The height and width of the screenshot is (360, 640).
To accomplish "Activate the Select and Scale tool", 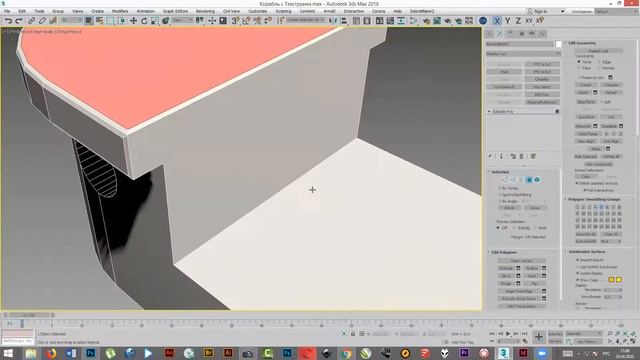I will point(155,20).
